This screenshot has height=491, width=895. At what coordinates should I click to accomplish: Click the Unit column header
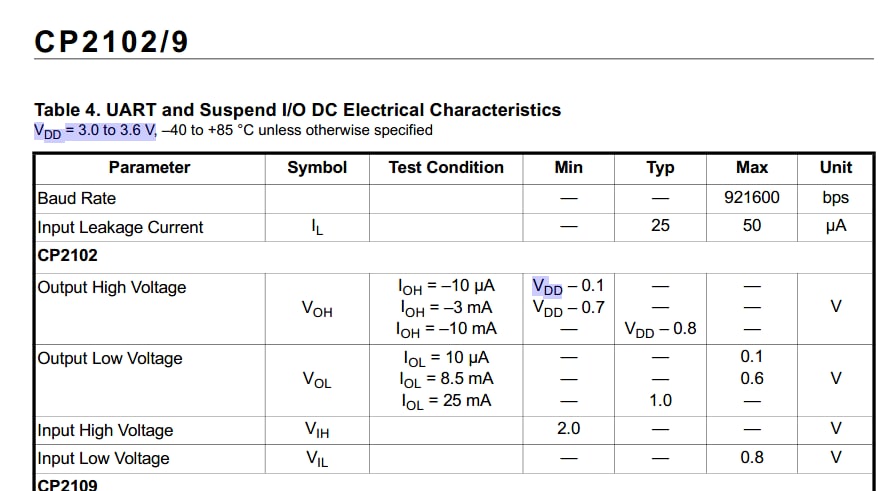836,168
